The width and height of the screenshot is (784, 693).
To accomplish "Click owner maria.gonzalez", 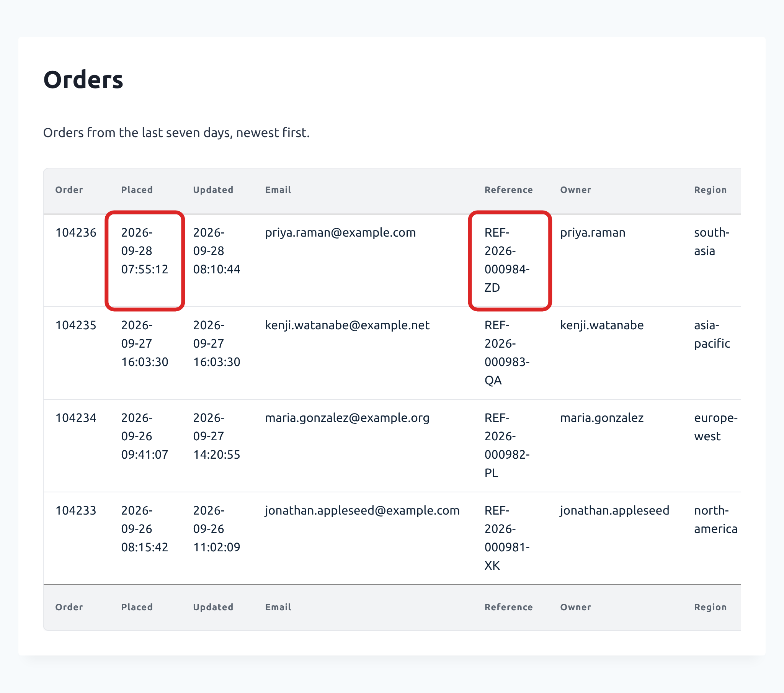I will pyautogui.click(x=602, y=418).
